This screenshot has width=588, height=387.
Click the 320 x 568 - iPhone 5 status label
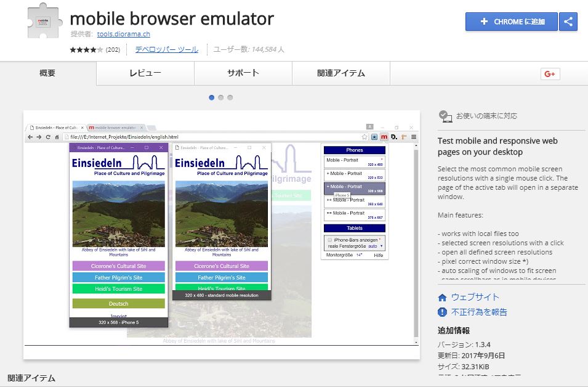point(118,322)
